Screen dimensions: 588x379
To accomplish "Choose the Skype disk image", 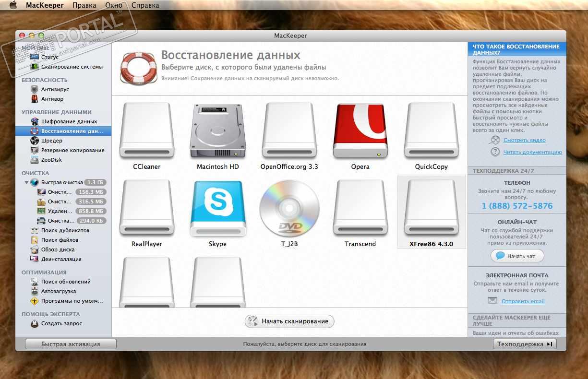I will [x=217, y=208].
